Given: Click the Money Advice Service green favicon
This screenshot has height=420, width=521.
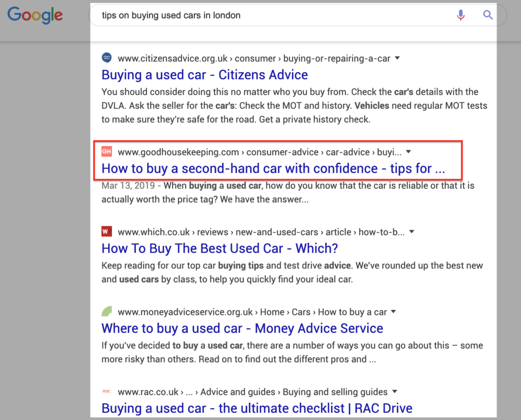Looking at the screenshot, I should [107, 312].
